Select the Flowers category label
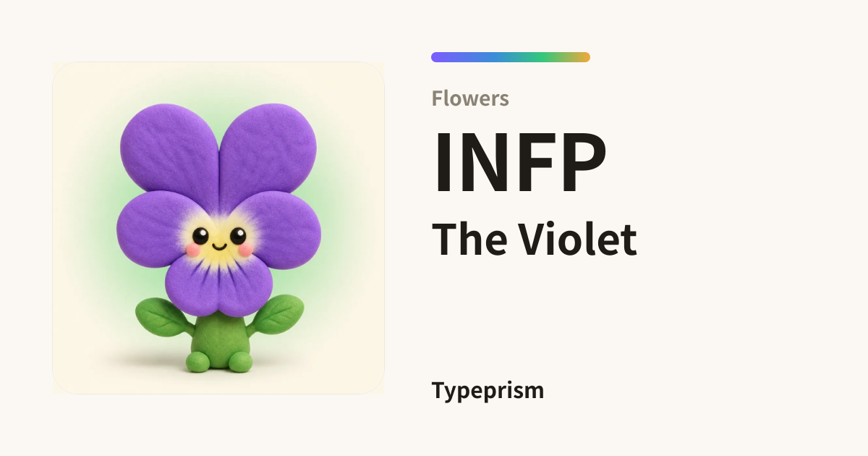The image size is (868, 456). coord(470,98)
